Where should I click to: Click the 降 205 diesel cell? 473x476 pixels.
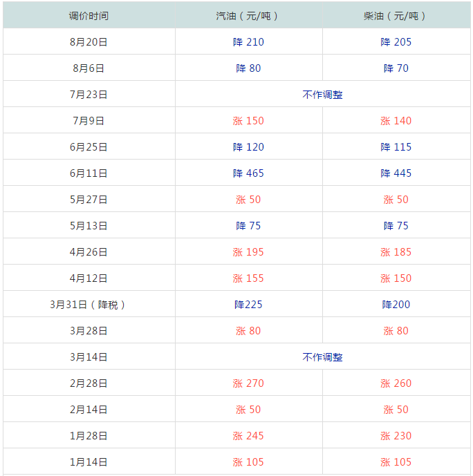(x=396, y=42)
